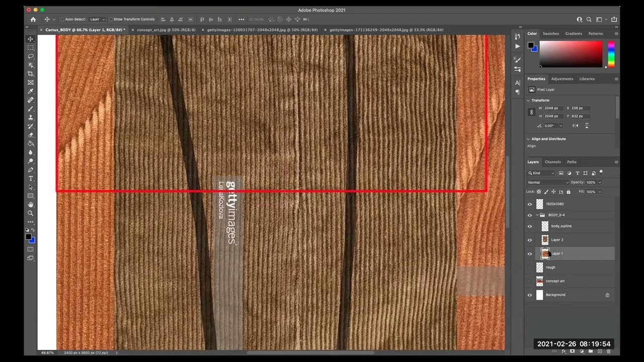Hide Layer 1 visibility eye
Screen dimensions: 644x362
click(529, 254)
